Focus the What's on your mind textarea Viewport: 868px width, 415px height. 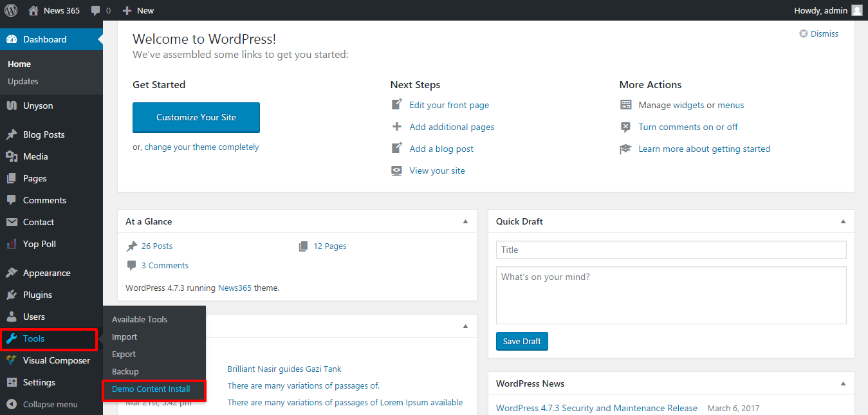671,295
